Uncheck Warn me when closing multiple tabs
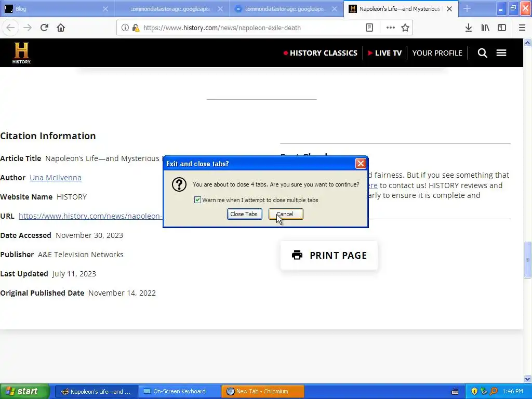The width and height of the screenshot is (532, 399). pos(197,200)
